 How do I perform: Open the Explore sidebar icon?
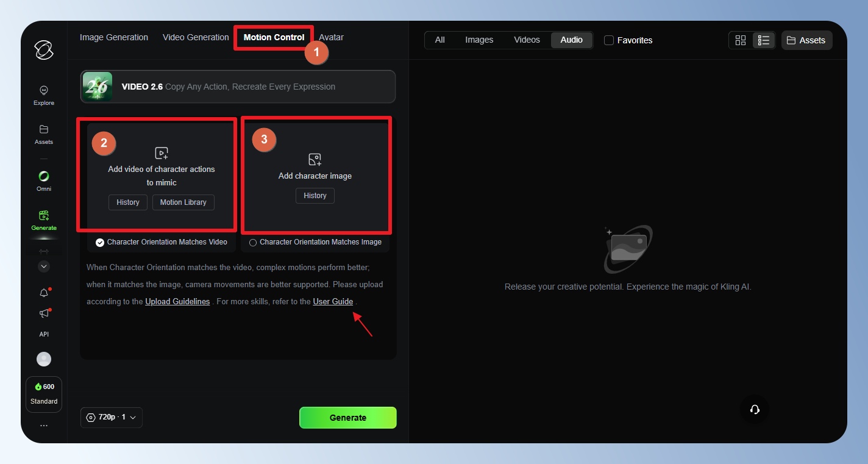tap(44, 95)
